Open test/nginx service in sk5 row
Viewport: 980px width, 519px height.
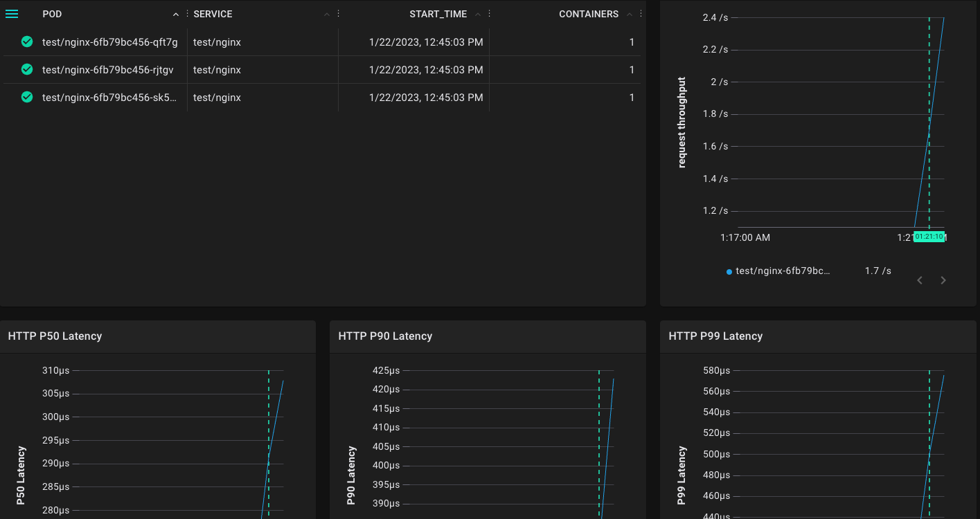point(217,98)
